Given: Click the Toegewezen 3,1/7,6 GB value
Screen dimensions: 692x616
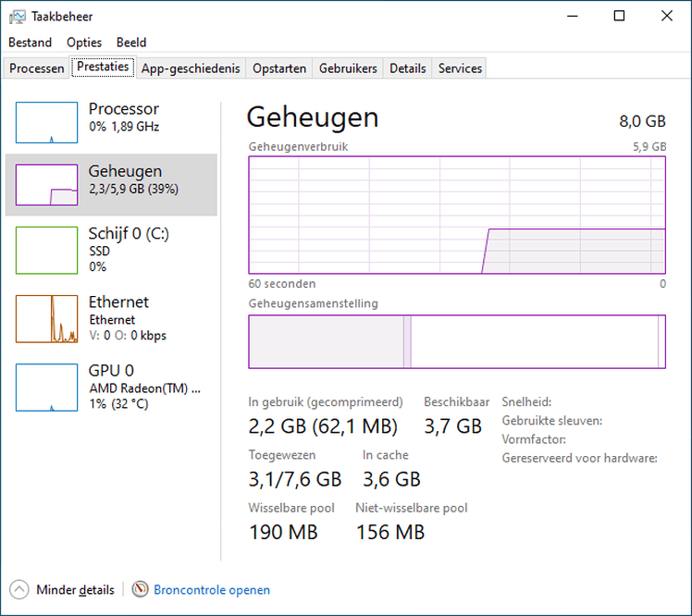Looking at the screenshot, I should tap(295, 479).
